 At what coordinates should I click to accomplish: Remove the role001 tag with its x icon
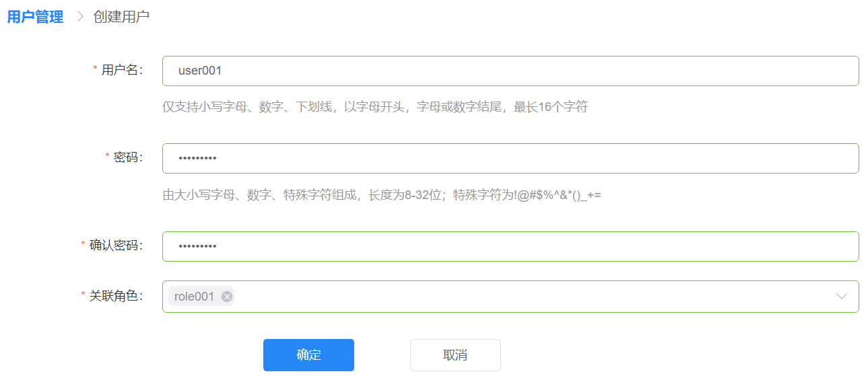pyautogui.click(x=227, y=297)
